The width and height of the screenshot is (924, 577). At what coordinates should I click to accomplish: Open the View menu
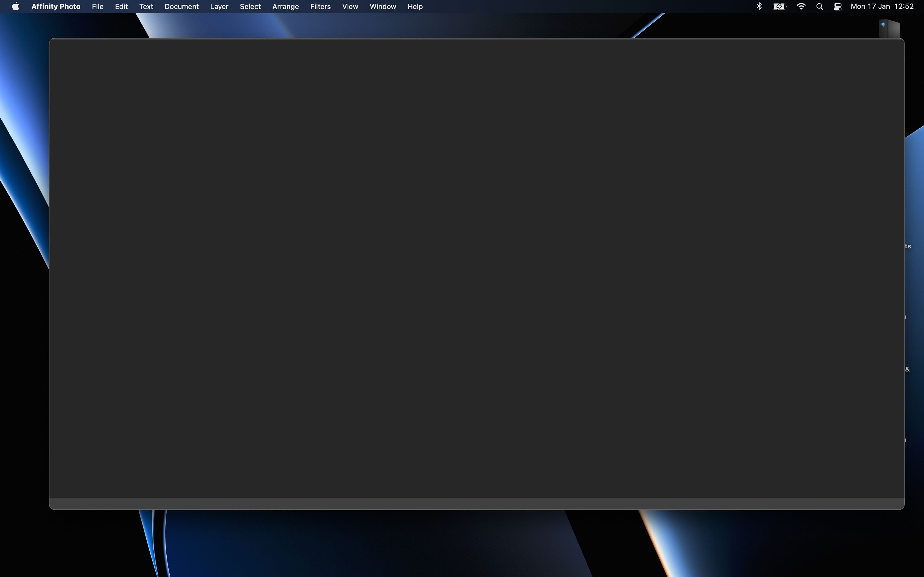(x=350, y=7)
